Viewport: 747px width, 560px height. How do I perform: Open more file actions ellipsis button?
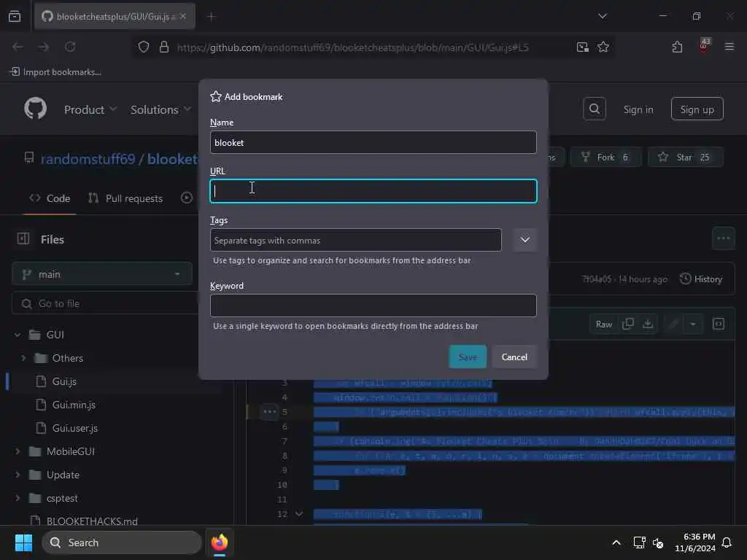723,238
